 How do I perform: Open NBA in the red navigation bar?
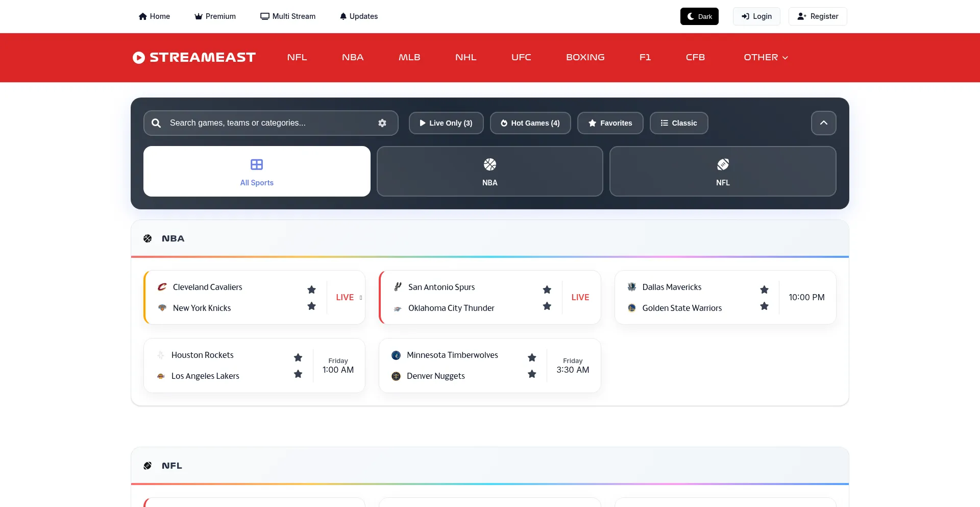353,57
